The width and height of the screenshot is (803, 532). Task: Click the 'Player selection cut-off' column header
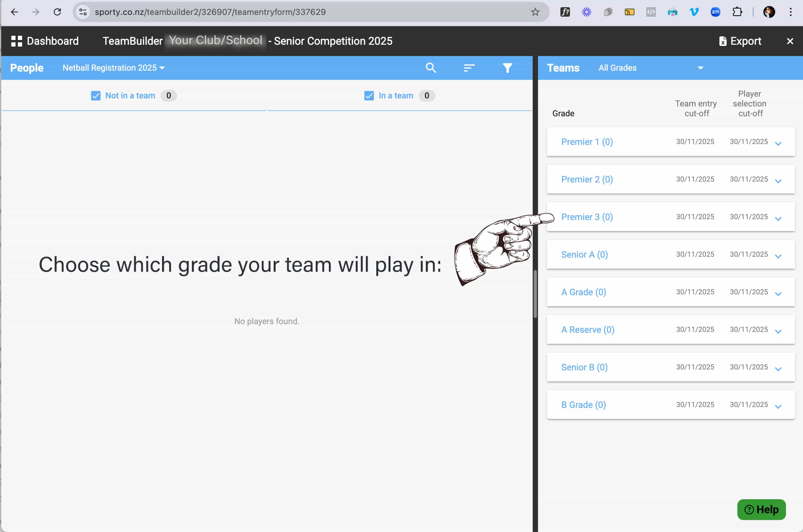coord(750,103)
